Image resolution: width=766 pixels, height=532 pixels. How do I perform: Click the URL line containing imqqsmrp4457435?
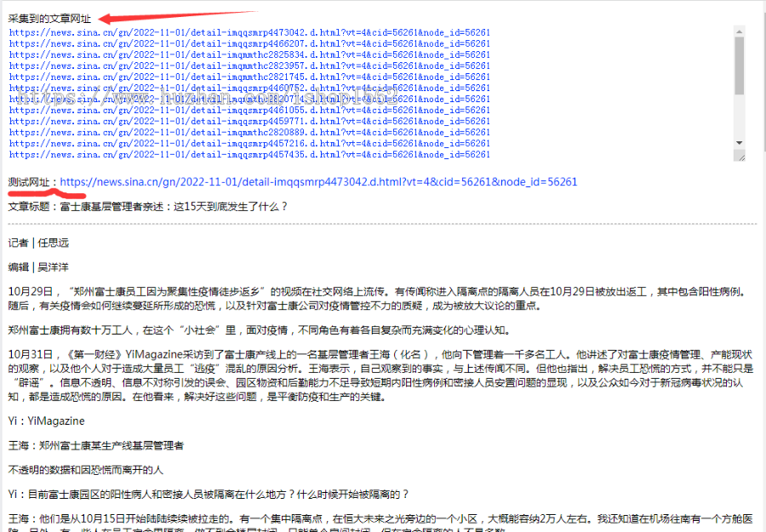tap(249, 155)
